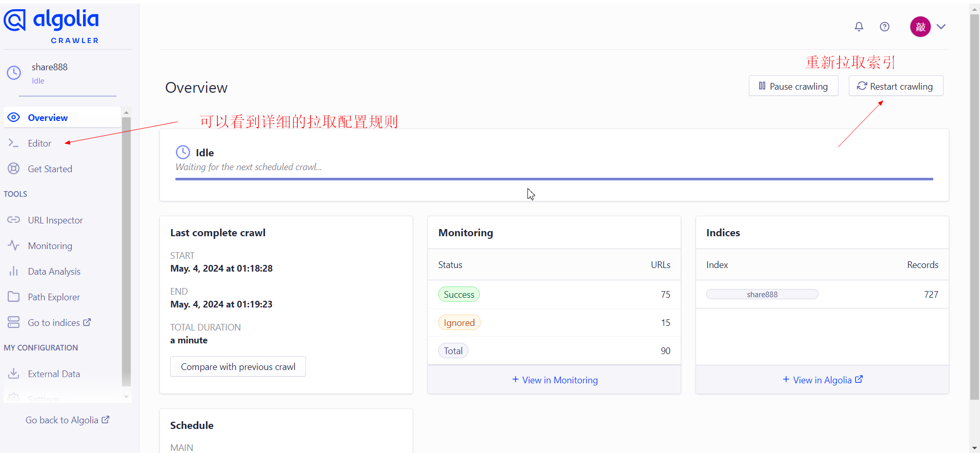Click the View in Algolia external-link icon
Screen dimensions: 980x453
pyautogui.click(x=859, y=379)
